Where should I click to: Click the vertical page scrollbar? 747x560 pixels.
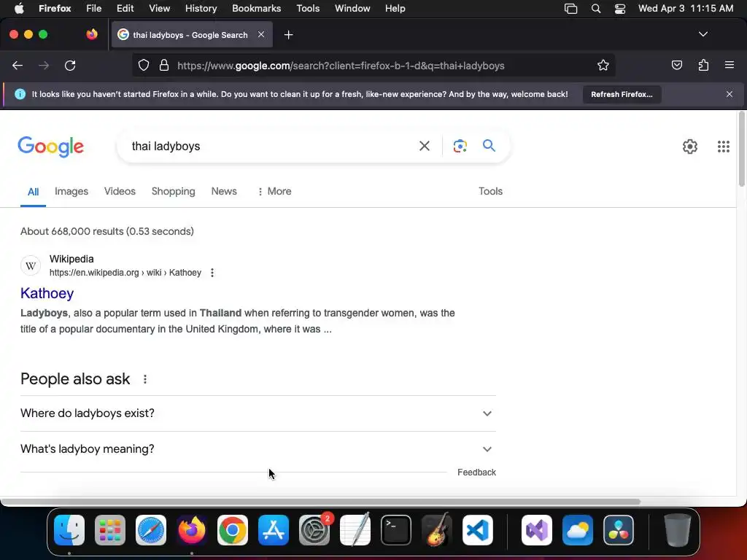[x=741, y=149]
